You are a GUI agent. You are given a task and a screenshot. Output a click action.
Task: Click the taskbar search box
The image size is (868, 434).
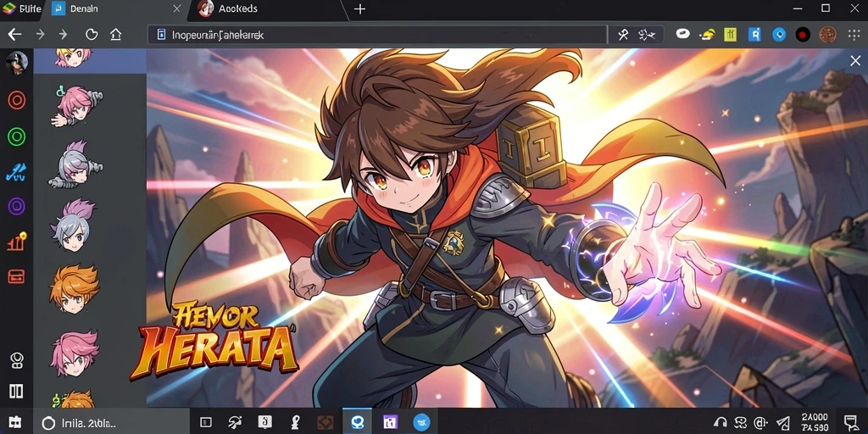[x=111, y=423]
